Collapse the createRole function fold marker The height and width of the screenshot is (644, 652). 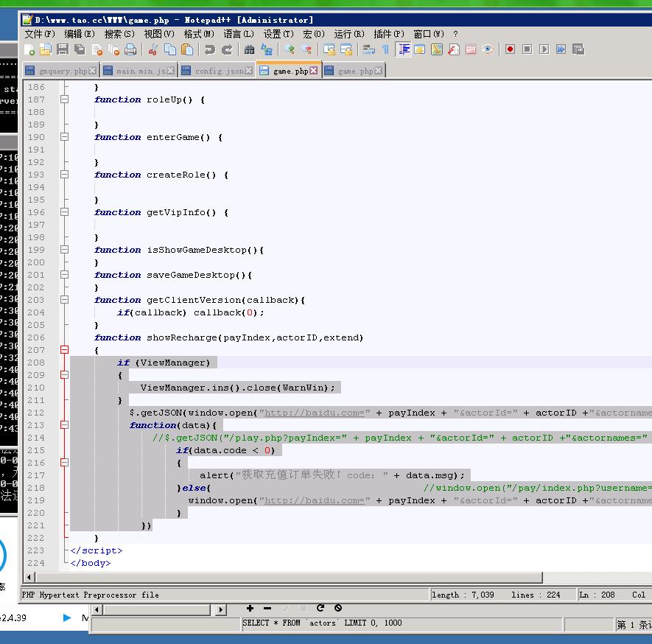(x=64, y=175)
